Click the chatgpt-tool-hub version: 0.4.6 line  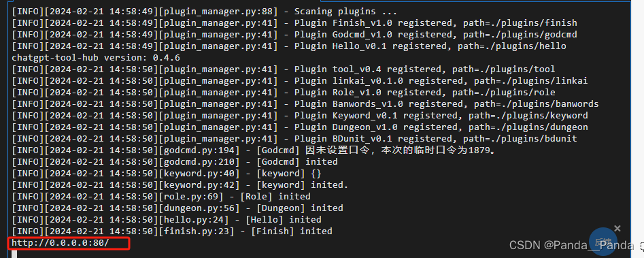click(x=96, y=57)
